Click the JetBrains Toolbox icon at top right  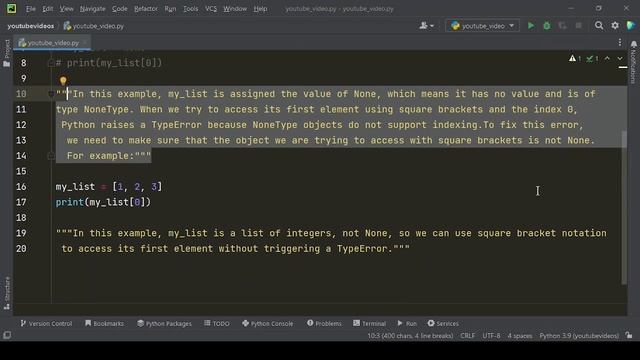[x=631, y=26]
